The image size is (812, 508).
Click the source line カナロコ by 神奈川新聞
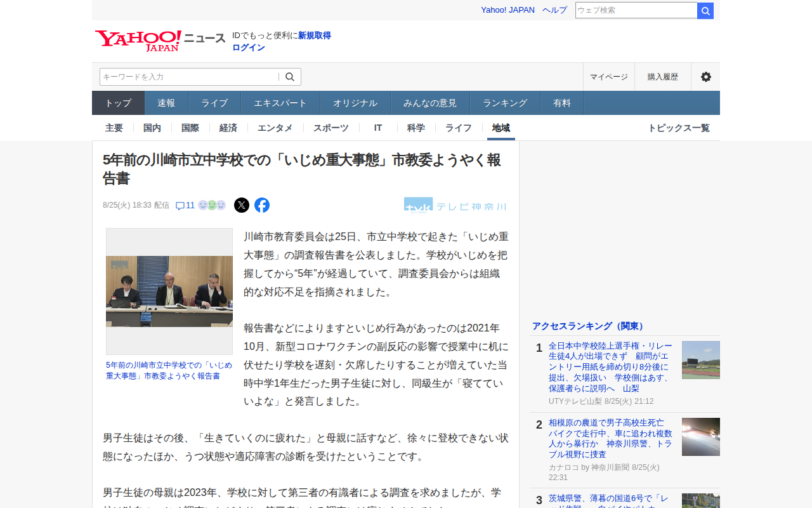click(x=605, y=472)
